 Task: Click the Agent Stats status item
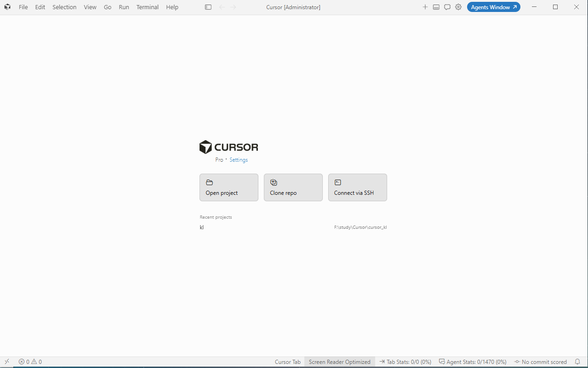(473, 362)
